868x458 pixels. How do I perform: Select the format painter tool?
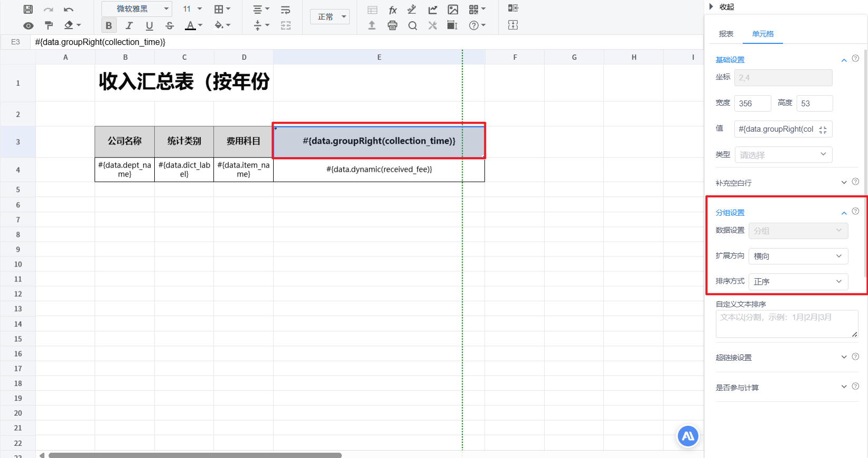pos(49,25)
